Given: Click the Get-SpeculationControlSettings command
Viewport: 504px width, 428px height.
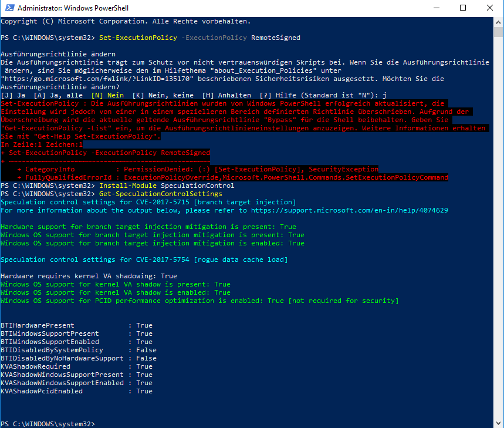Looking at the screenshot, I should coord(161,194).
